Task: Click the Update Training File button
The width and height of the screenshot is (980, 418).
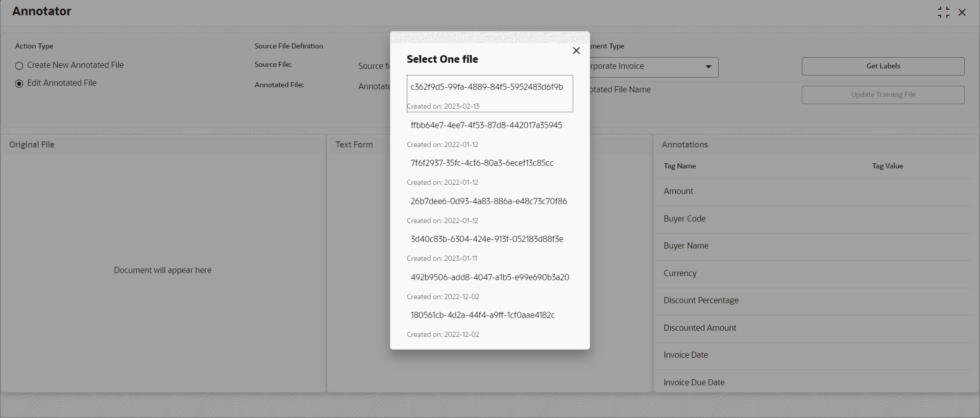Action: (883, 95)
